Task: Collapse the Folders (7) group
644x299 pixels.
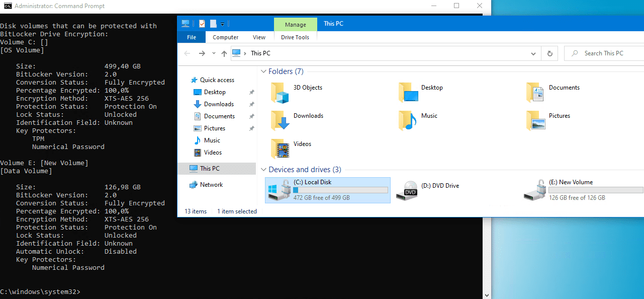Action: (263, 71)
